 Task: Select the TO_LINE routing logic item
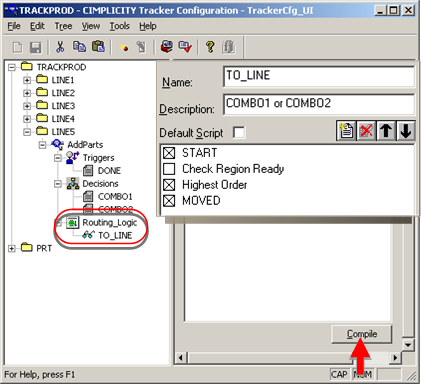click(x=115, y=235)
